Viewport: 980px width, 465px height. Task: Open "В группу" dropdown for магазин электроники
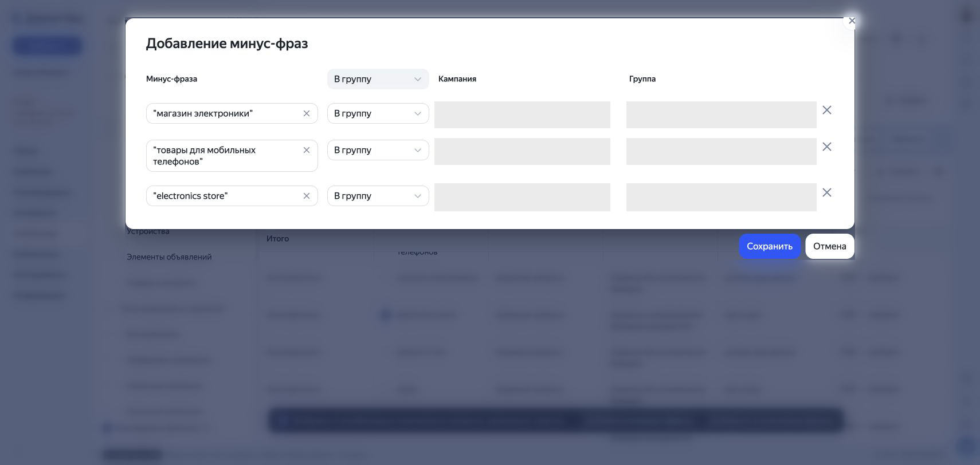click(378, 113)
